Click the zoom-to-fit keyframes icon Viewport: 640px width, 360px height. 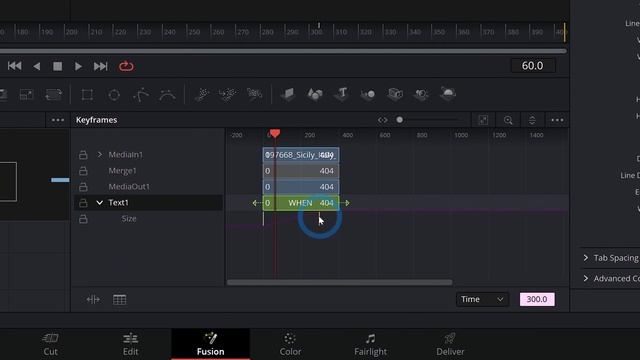click(x=483, y=120)
